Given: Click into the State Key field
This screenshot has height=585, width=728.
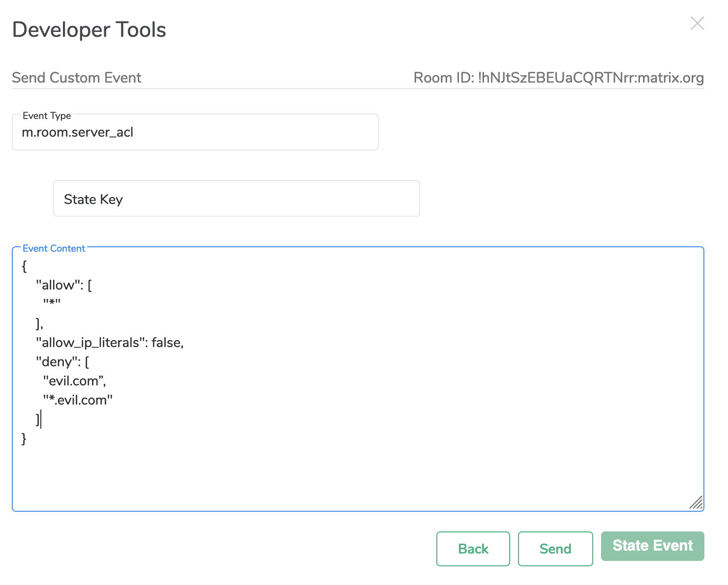Looking at the screenshot, I should point(236,199).
